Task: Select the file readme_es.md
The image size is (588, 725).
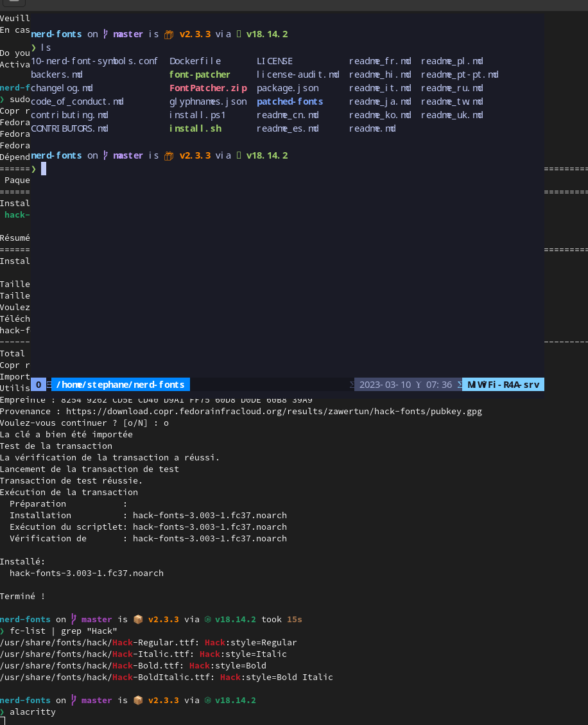Action: coord(288,128)
